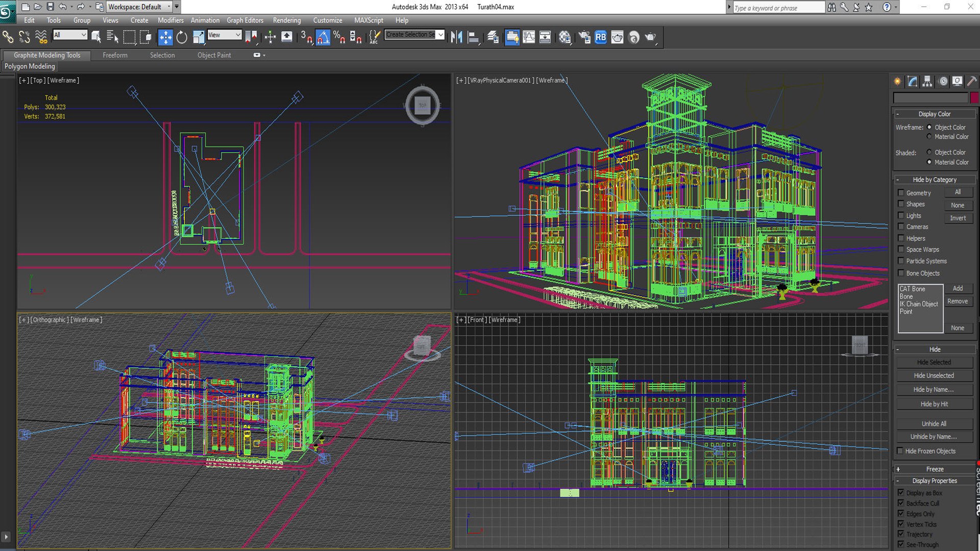
Task: Switch to Create command panel tab
Action: pos(898,81)
